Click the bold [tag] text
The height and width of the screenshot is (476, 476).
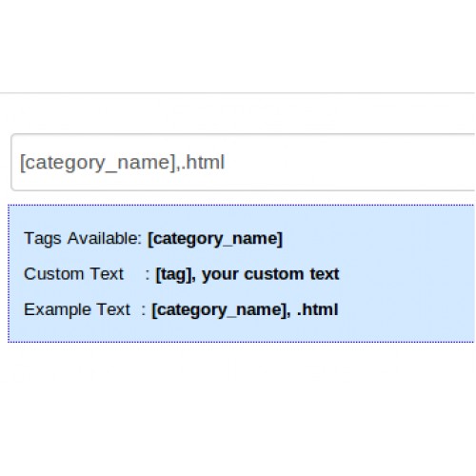point(173,275)
